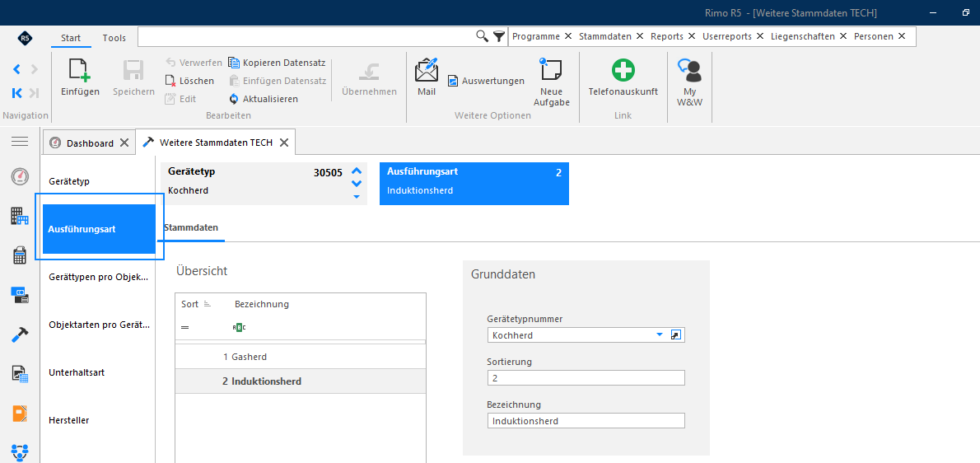980x463 pixels.
Task: Click the R5 application logo
Action: 25,38
